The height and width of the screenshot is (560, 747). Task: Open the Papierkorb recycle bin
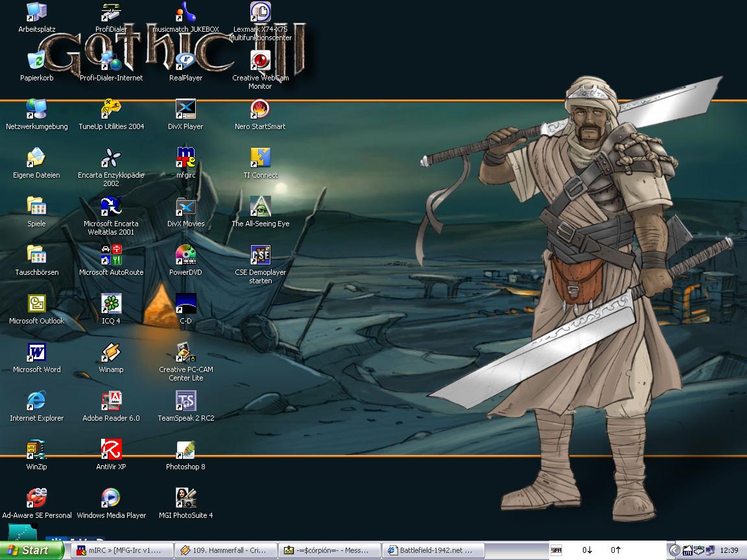36,66
